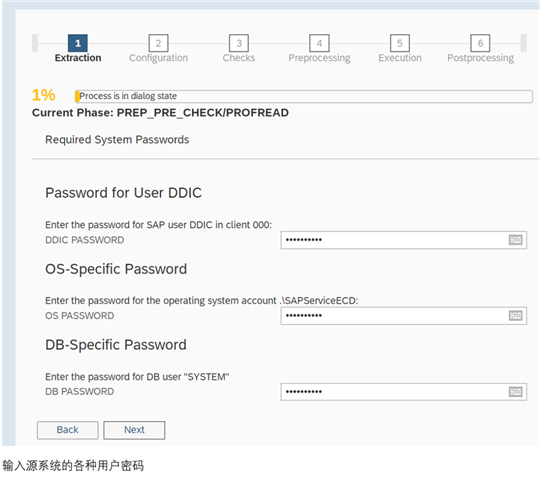Click the 'Process is in dialog state' progress bar

tap(304, 96)
